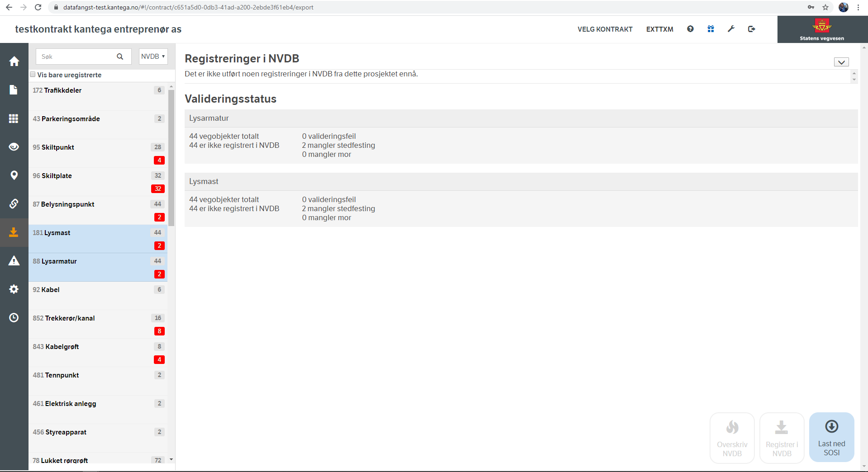Open the NVDB dropdown next to search
This screenshot has height=472, width=868.
coord(153,57)
